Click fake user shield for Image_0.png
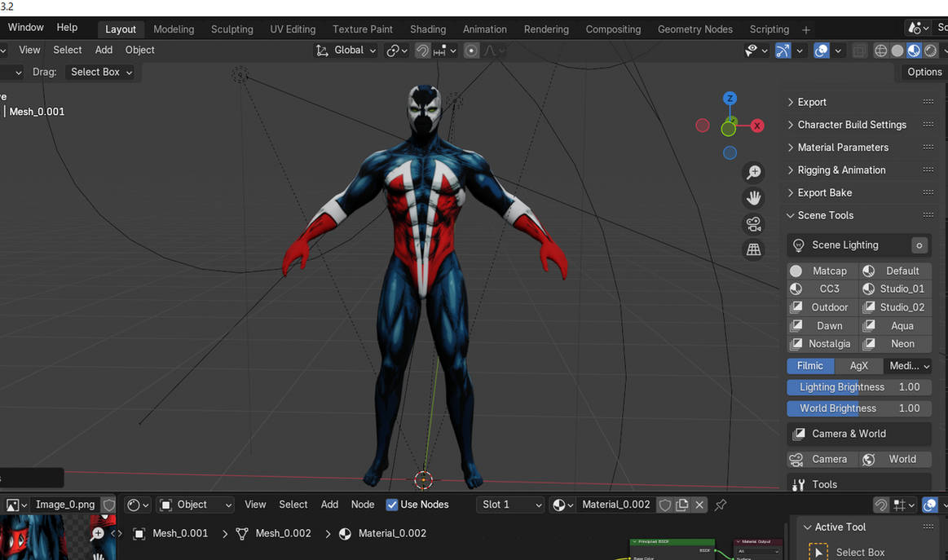The image size is (948, 560). [109, 505]
